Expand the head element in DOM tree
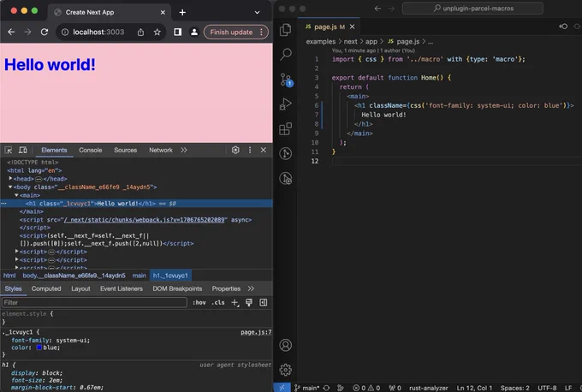 click(x=10, y=179)
